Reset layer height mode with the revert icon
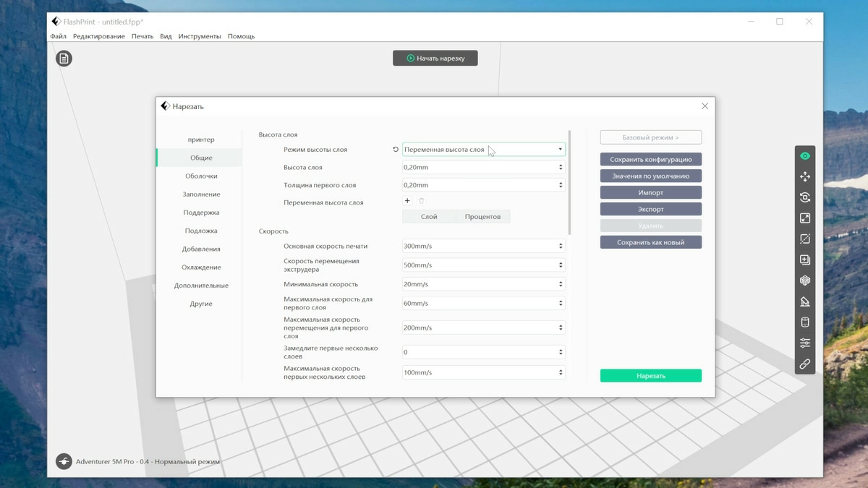Viewport: 868px width, 488px height. pyautogui.click(x=396, y=150)
